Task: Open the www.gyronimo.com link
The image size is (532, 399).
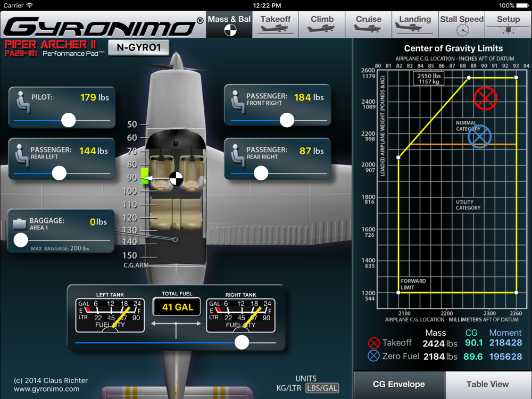Action: (46, 389)
